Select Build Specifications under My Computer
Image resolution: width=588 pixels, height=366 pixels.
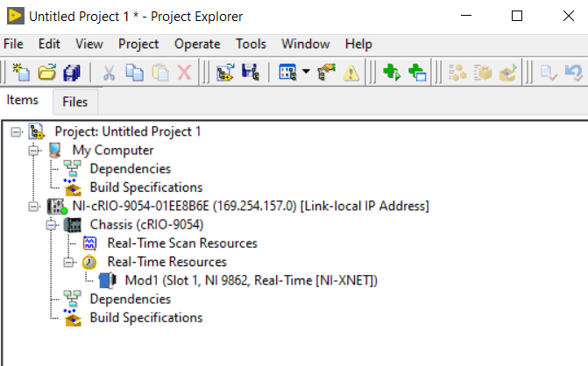tap(146, 187)
